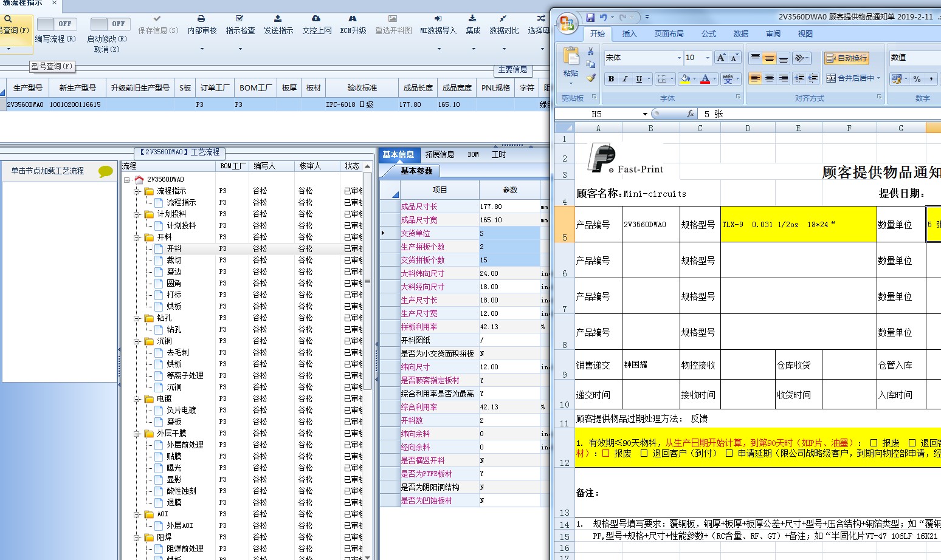The height and width of the screenshot is (560, 941).
Task: Toggle top vertical align in Excel
Action: click(x=755, y=58)
